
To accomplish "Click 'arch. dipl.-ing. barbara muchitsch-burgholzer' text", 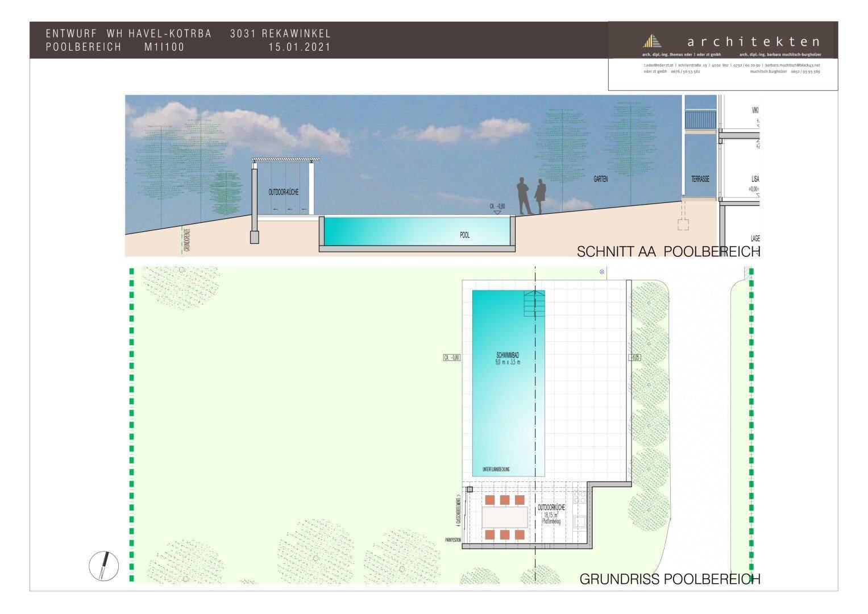I will tap(780, 55).
